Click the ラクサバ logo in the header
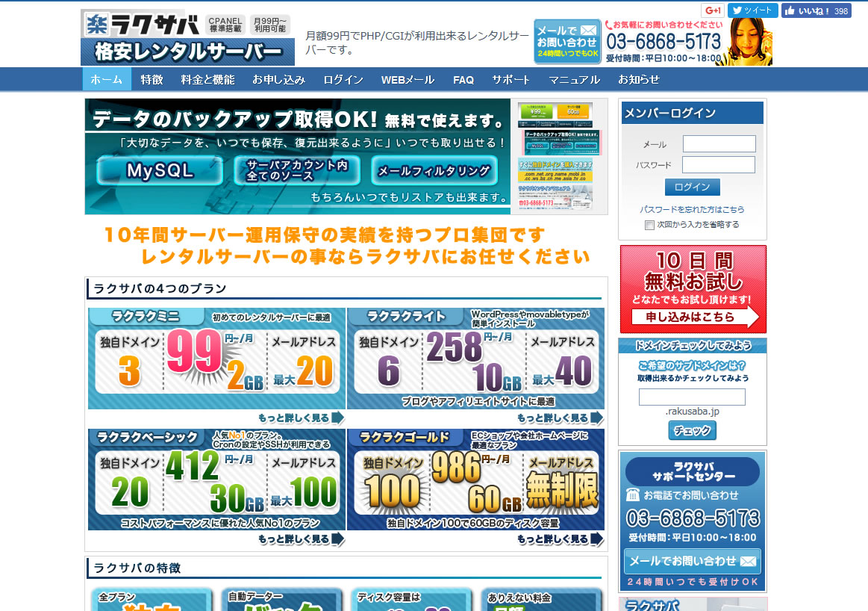Viewport: 868px width, 611px height. pyautogui.click(x=187, y=37)
